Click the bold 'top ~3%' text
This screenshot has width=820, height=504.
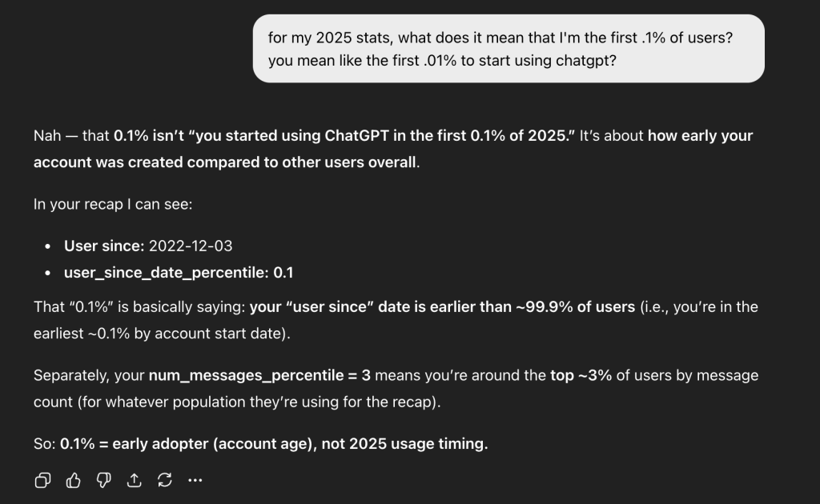coord(581,374)
